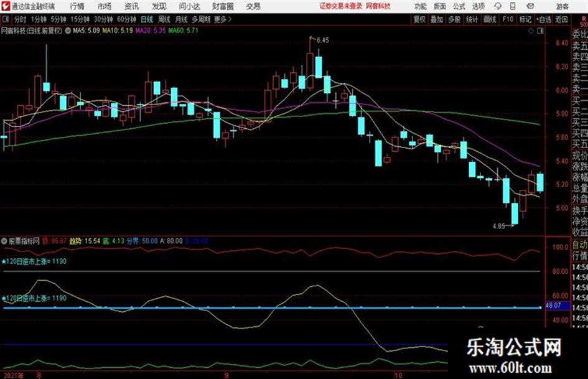Switch to 30分钟 period

coord(103,19)
